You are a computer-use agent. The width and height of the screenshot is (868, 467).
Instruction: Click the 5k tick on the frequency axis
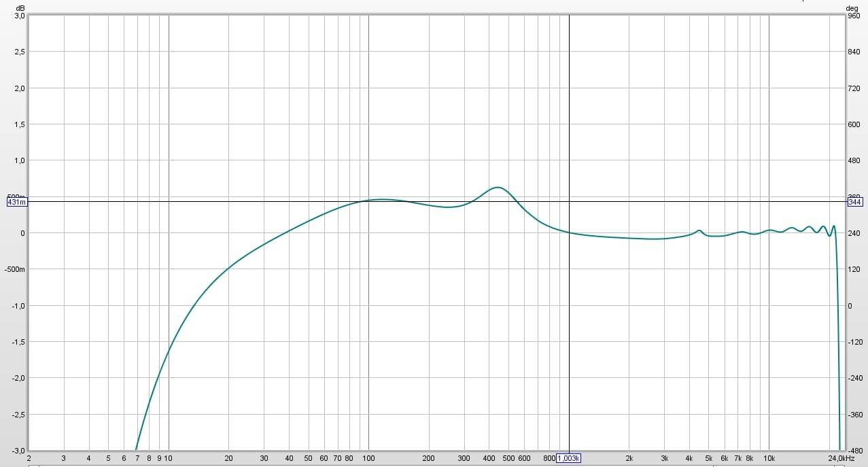pos(709,459)
